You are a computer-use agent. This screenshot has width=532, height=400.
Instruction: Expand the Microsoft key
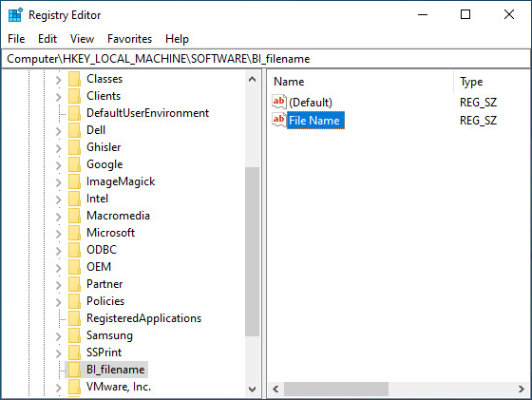point(58,234)
